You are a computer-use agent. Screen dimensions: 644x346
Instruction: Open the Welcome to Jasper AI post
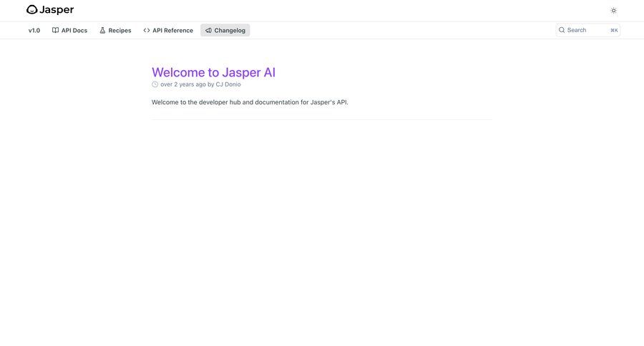[213, 72]
